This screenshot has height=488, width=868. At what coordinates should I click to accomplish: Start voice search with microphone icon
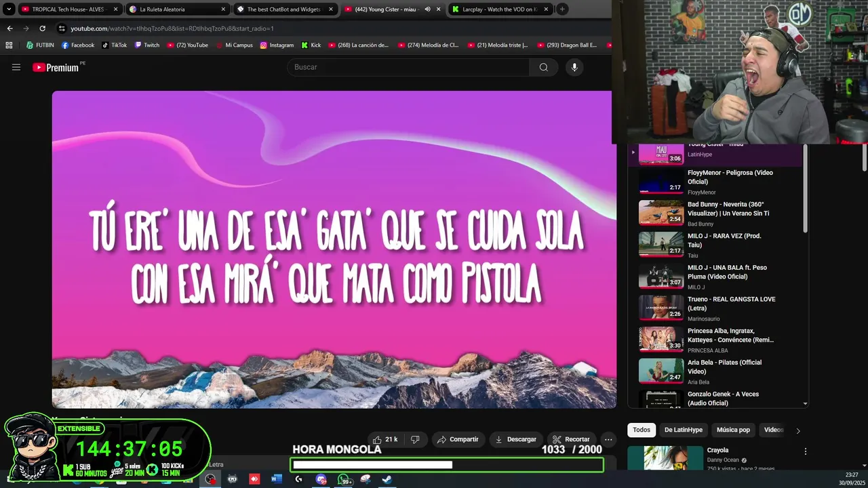[x=574, y=67]
